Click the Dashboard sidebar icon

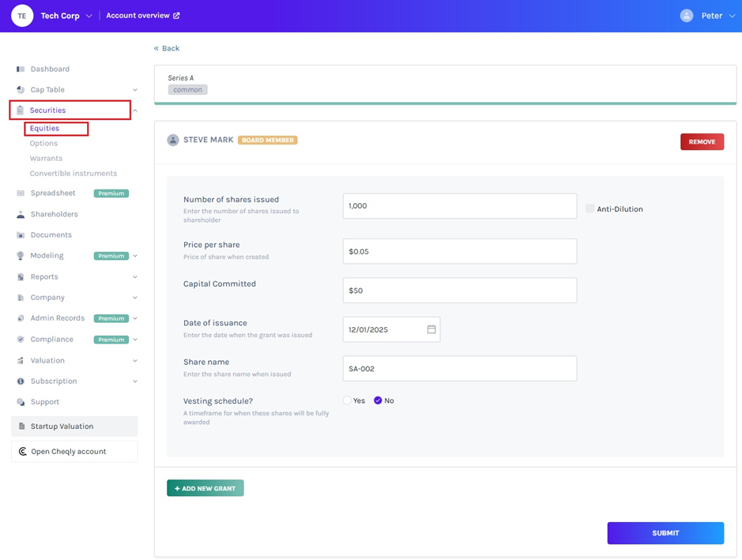tap(21, 70)
